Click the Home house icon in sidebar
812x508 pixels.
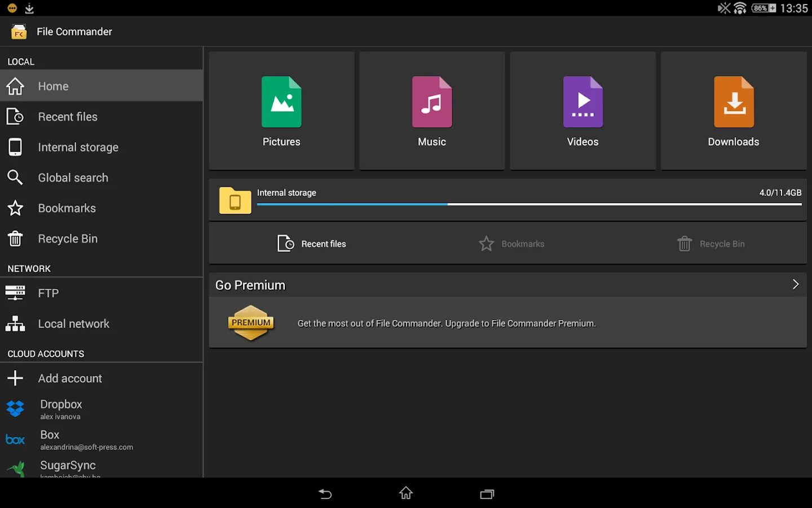pyautogui.click(x=15, y=86)
